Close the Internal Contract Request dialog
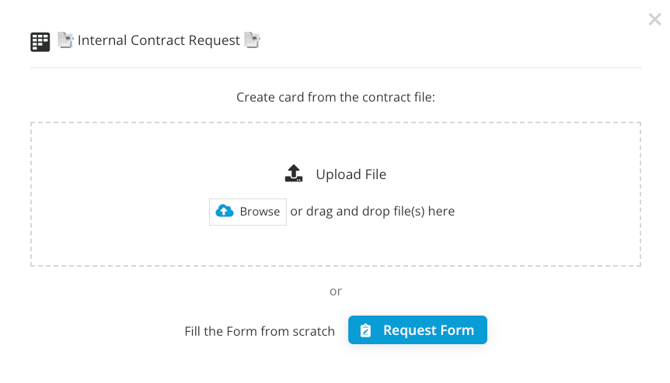This screenshot has height=383, width=670. 655,19
